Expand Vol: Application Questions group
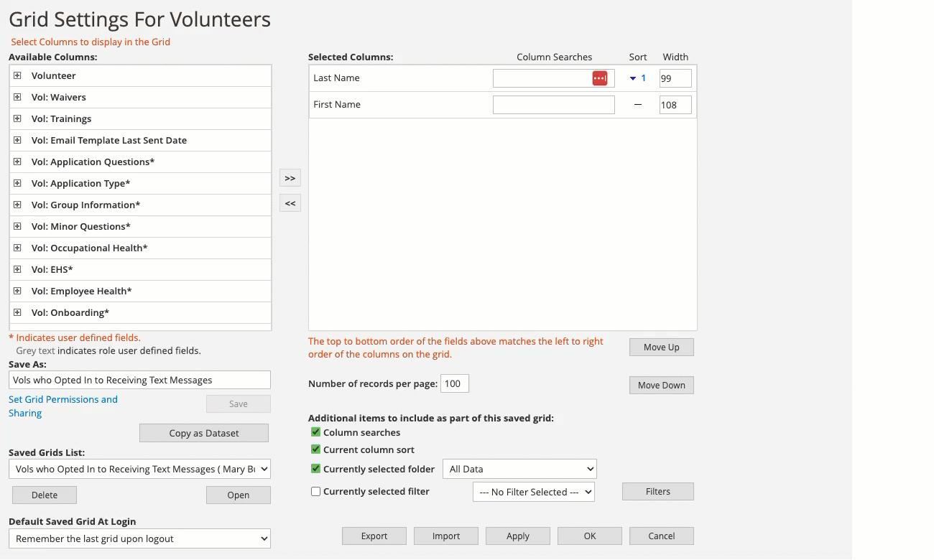Screen dimensions: 934x560 [17, 162]
